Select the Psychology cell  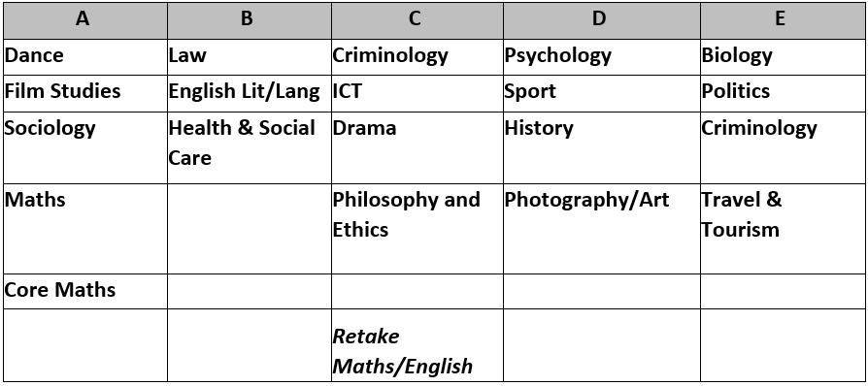pyautogui.click(x=602, y=57)
